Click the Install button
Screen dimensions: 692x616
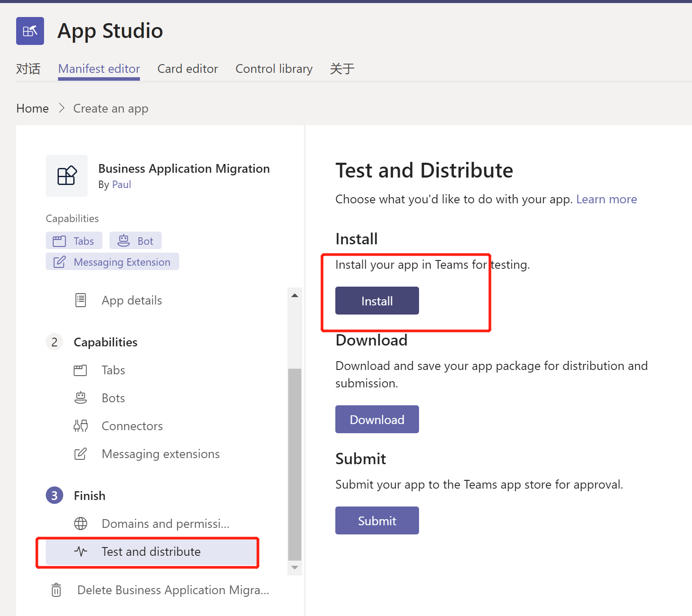[x=377, y=301]
